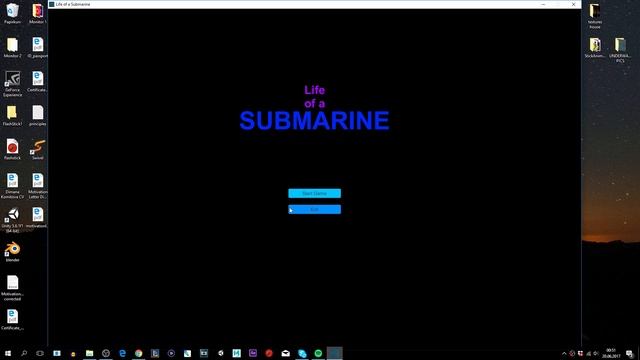The height and width of the screenshot is (360, 640).
Task: Open the Action Center notifications icon
Action: click(629, 353)
